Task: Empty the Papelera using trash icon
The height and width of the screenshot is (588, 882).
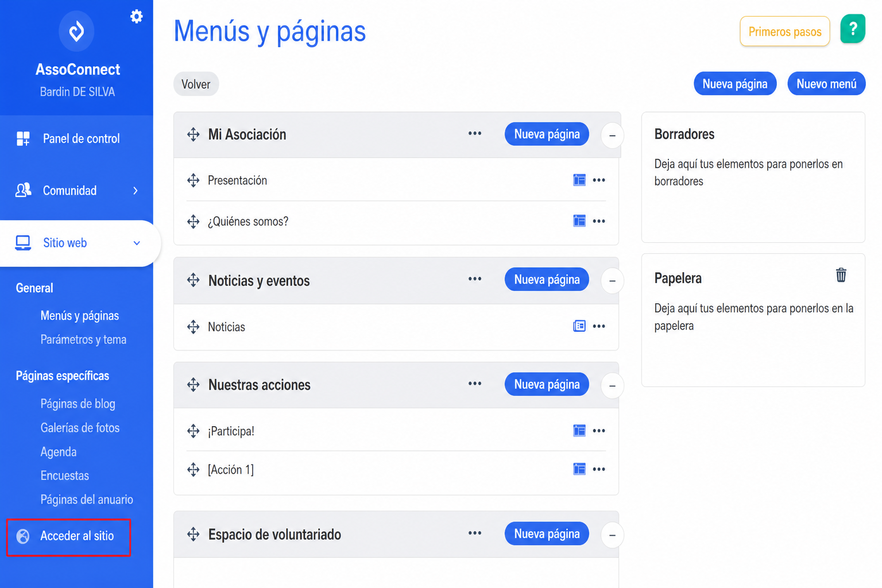Action: [x=841, y=275]
